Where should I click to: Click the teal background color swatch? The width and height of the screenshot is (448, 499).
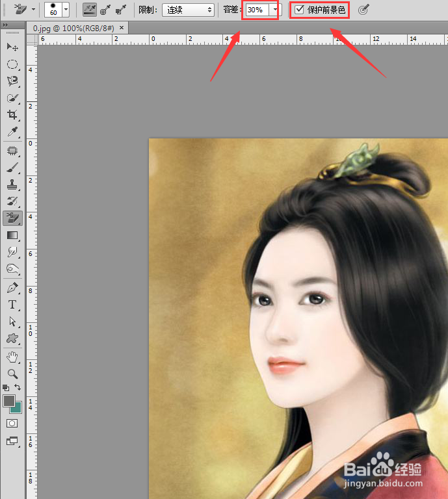(x=17, y=408)
